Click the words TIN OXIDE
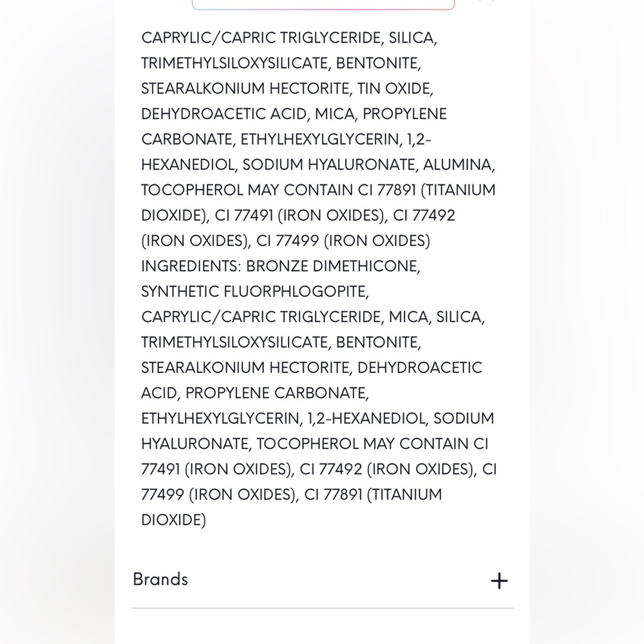 394,89
